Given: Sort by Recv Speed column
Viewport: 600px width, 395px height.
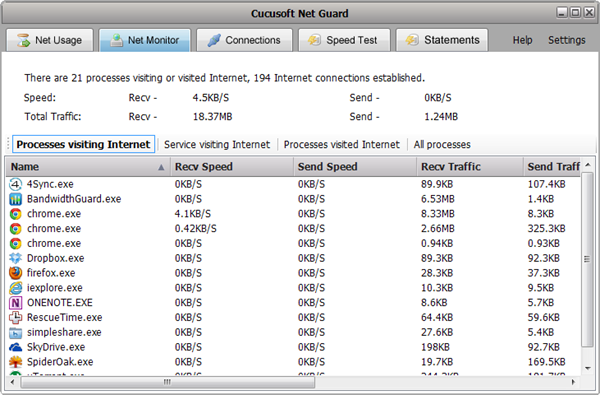Looking at the screenshot, I should pos(232,167).
